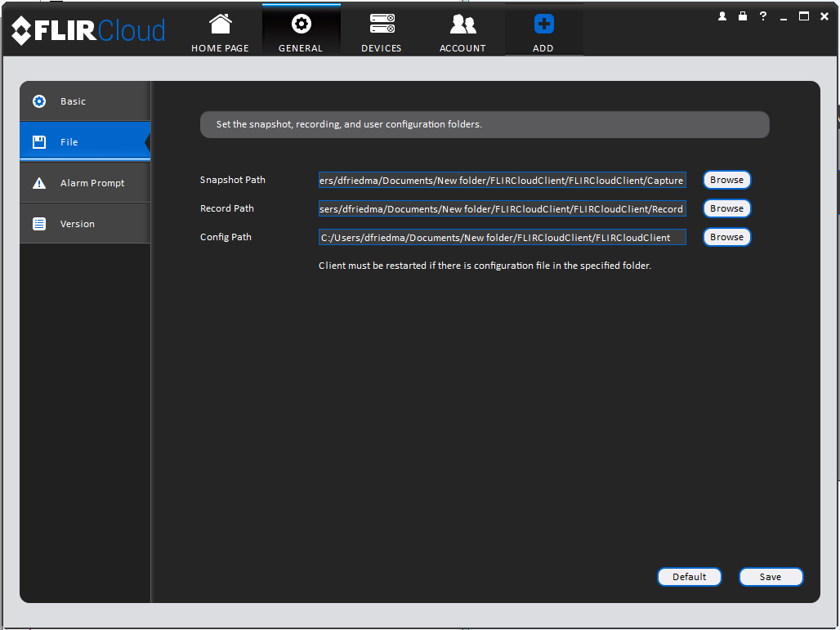
Task: Browse for the Snapshot Path folder
Action: point(727,180)
